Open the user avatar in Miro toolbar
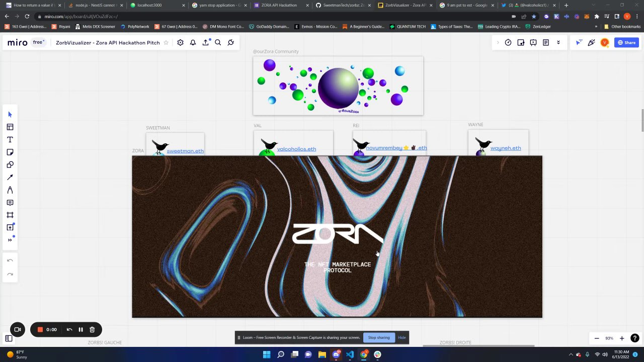The image size is (644, 362). [x=605, y=43]
